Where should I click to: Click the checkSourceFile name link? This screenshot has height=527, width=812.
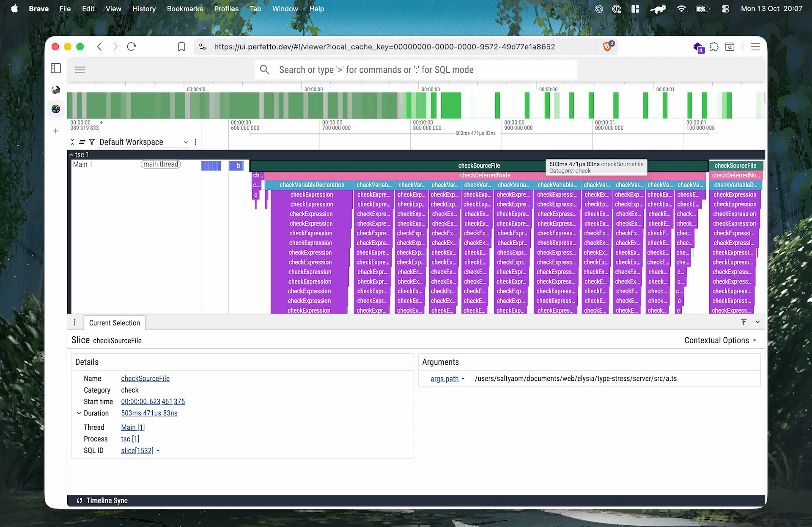[x=145, y=378]
